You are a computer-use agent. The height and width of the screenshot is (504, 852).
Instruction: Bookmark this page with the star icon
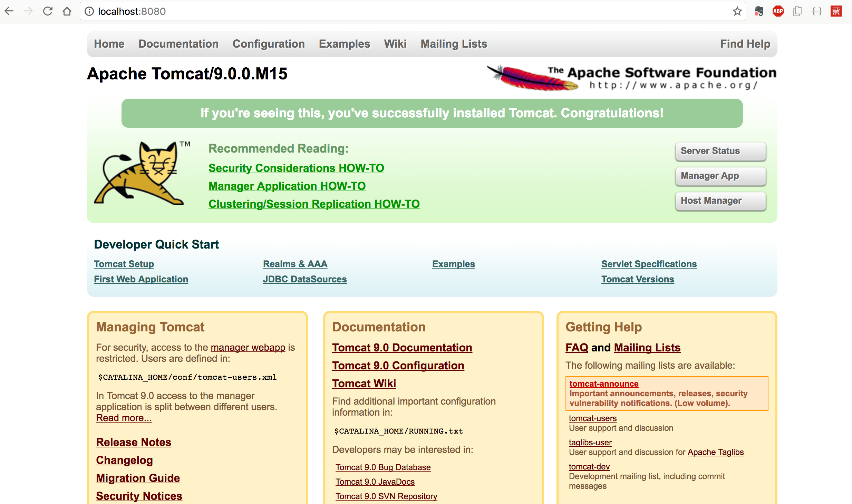point(737,11)
